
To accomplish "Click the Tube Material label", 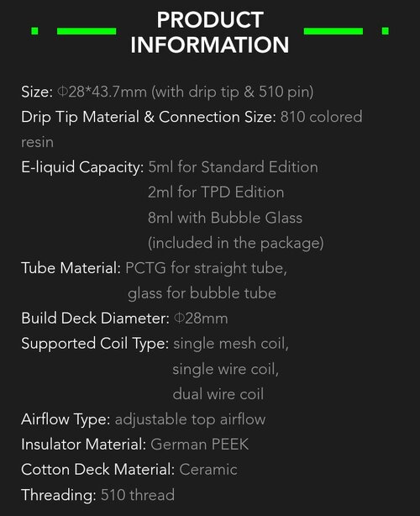I will pyautogui.click(x=71, y=268).
